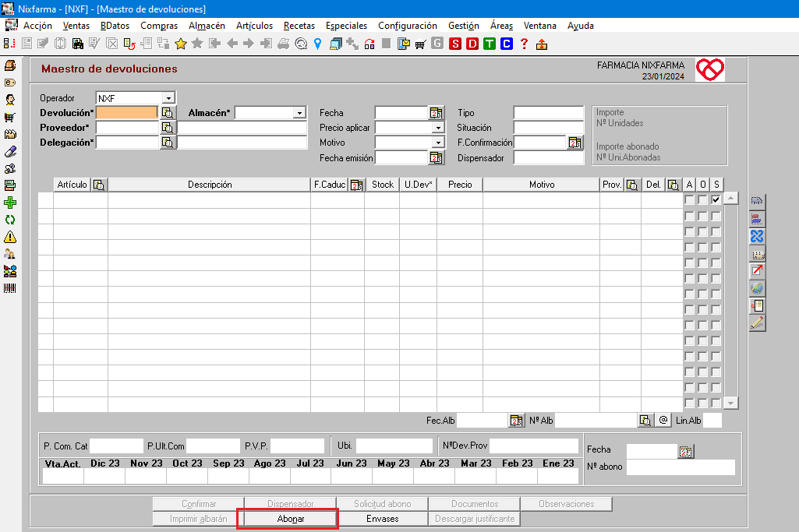Click the red D toolbar icon
The height and width of the screenshot is (532, 799).
point(472,44)
